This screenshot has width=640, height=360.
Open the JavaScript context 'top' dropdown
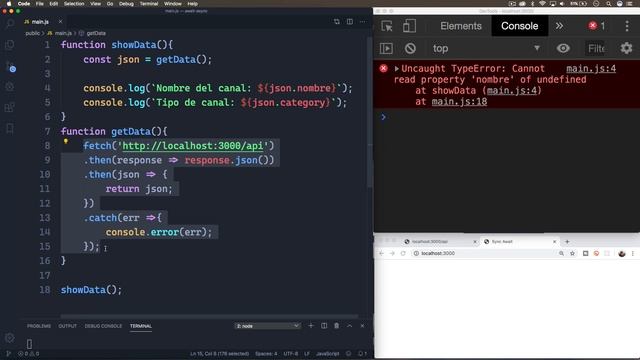pos(486,48)
